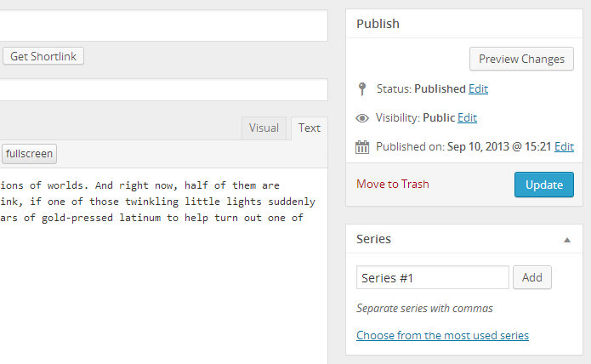Viewport: 591px width, 364px height.
Task: Click the visibility eye icon
Action: tap(362, 118)
